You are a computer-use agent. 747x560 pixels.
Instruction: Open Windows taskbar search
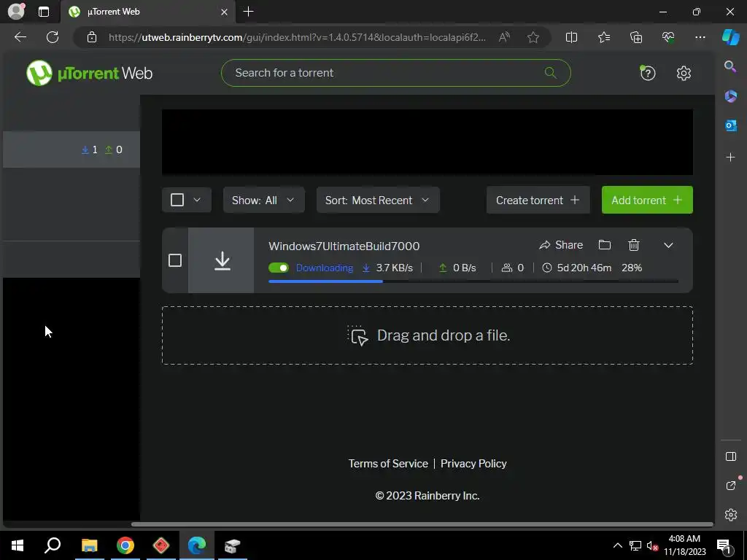(53, 545)
